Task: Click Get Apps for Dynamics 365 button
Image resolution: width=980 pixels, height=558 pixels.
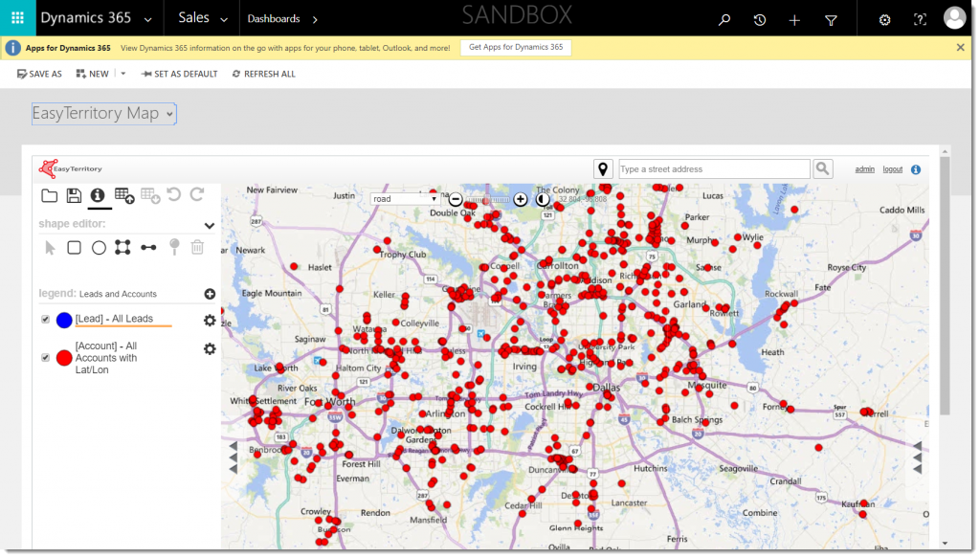Action: (x=515, y=46)
